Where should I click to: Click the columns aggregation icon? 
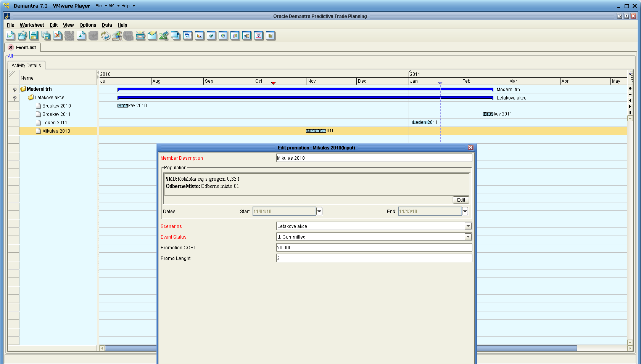pos(235,36)
